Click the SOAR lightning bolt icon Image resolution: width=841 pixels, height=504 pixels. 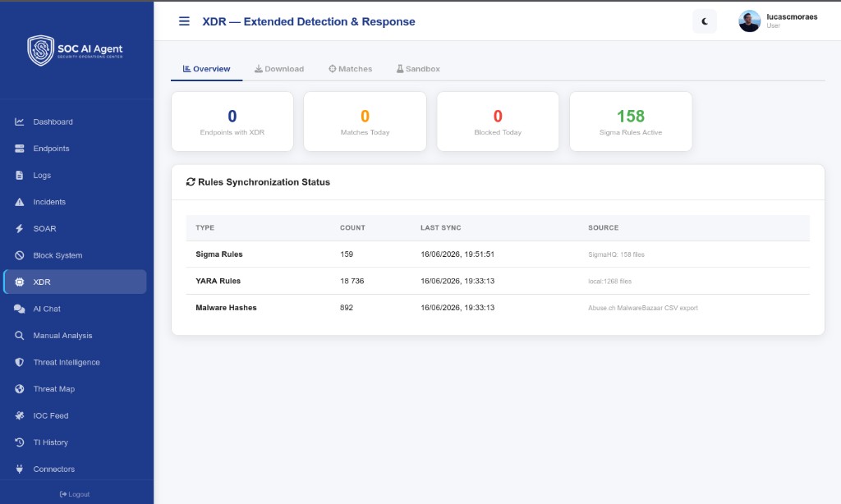point(20,228)
